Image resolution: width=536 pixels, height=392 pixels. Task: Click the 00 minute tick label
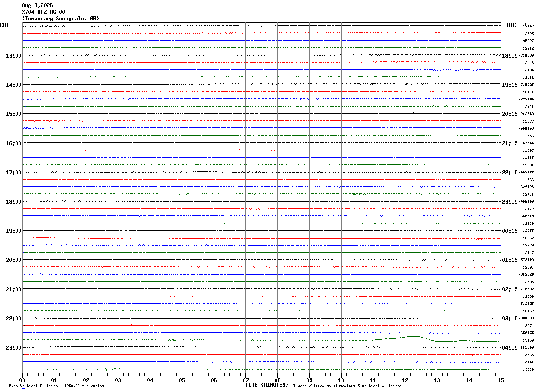22,380
